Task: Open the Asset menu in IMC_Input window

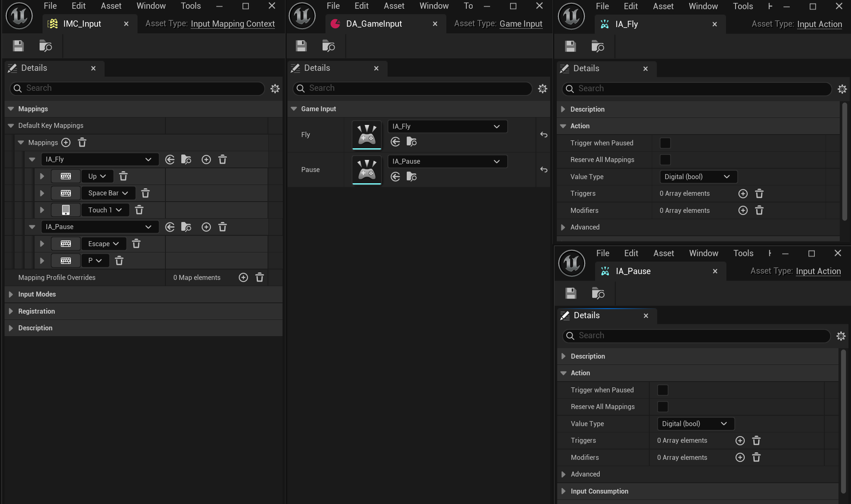Action: point(111,6)
